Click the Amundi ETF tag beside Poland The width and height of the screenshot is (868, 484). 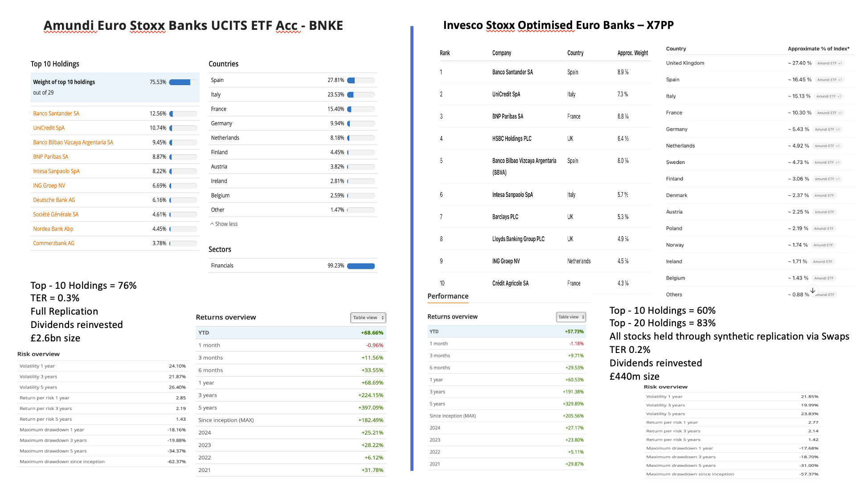coord(823,229)
